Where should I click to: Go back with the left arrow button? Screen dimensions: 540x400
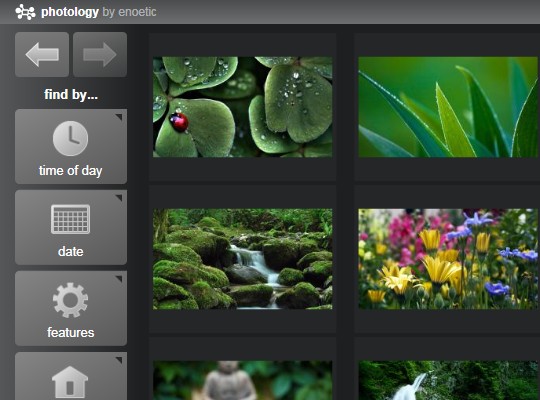point(42,54)
